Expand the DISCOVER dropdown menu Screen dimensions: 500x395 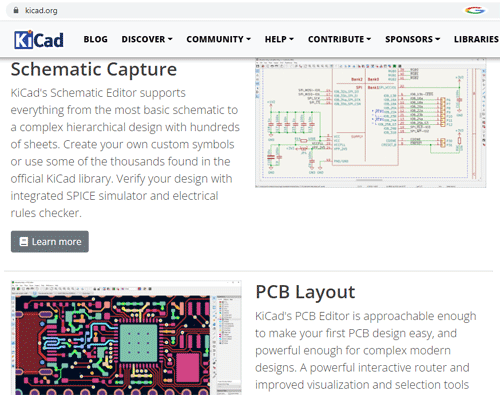click(x=147, y=39)
